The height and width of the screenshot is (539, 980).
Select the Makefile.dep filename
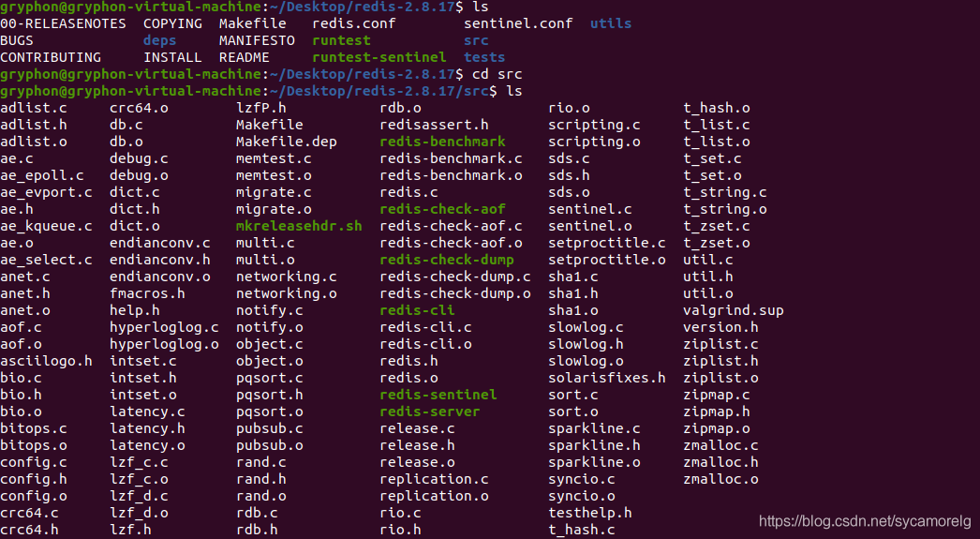tap(287, 142)
